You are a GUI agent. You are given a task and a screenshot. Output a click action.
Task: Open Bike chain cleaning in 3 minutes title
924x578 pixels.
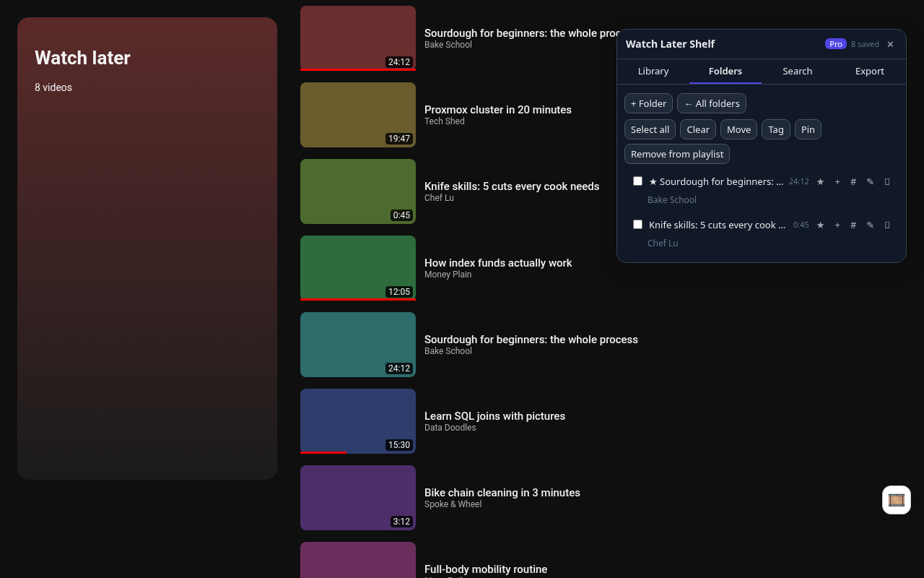502,493
